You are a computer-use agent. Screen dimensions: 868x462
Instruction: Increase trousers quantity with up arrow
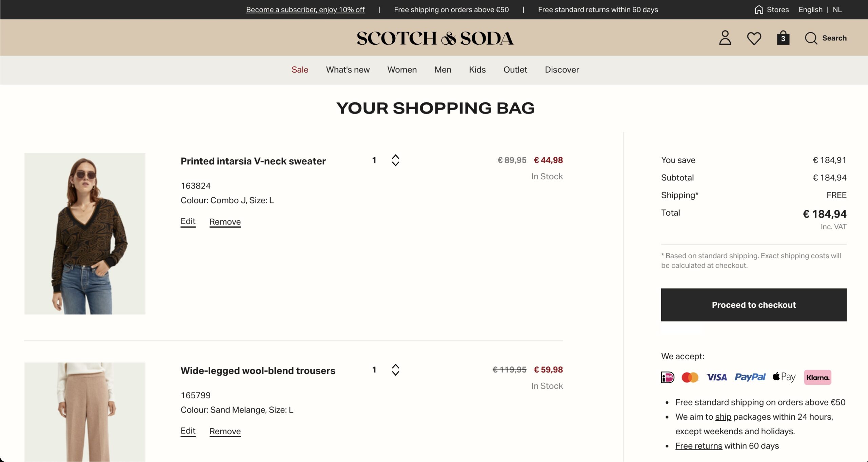395,366
